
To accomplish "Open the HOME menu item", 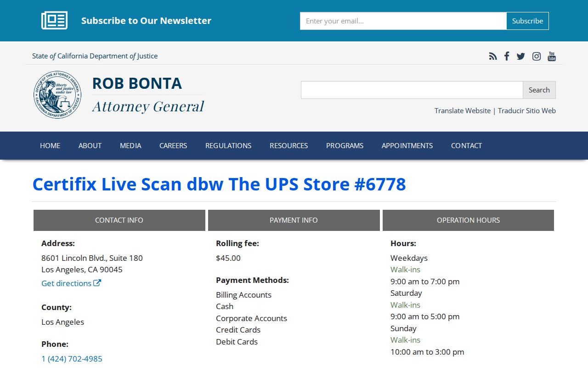I will (x=50, y=145).
